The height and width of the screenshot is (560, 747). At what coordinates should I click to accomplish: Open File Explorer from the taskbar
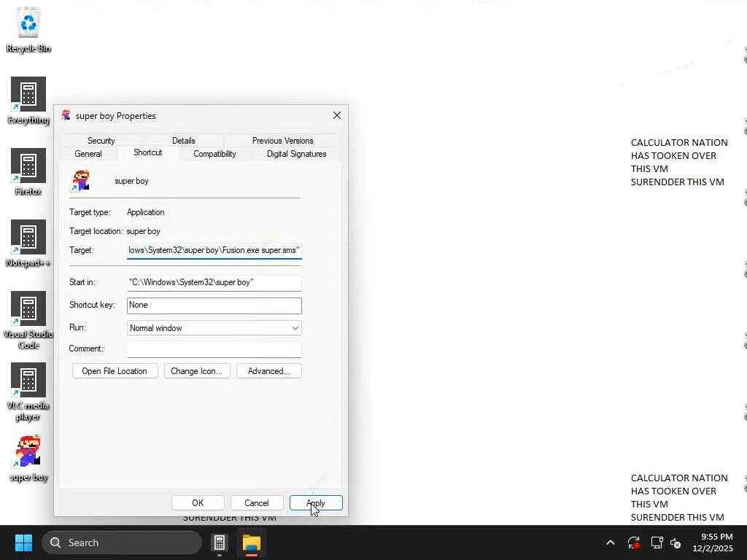tap(251, 542)
